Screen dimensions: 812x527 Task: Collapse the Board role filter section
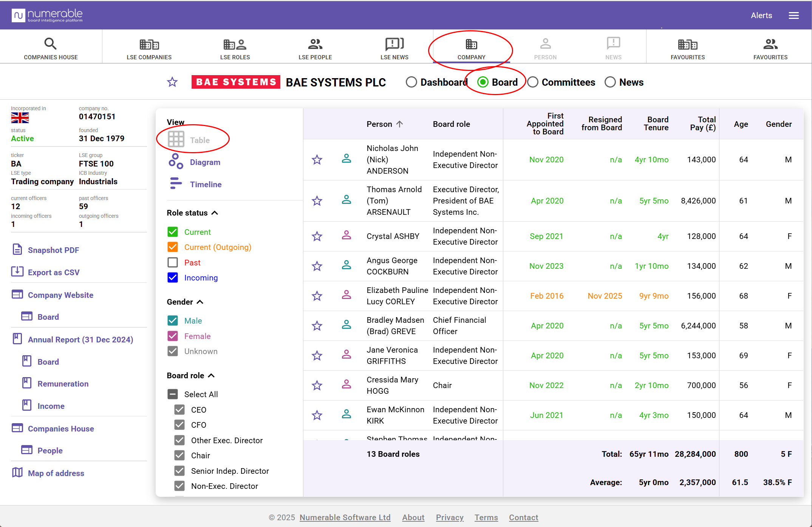tap(212, 376)
